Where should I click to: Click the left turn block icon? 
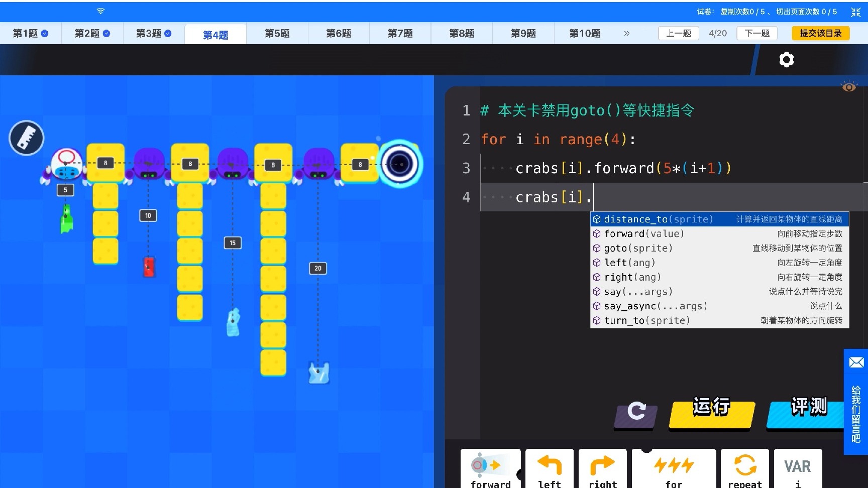tap(549, 467)
